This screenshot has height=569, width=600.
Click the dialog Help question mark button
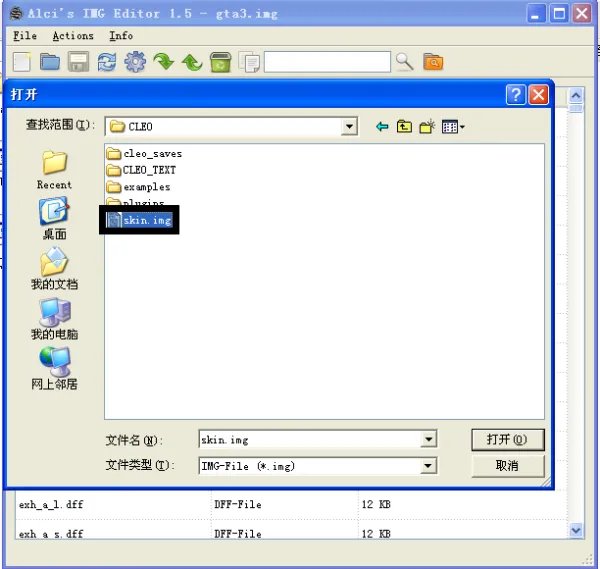click(x=515, y=95)
